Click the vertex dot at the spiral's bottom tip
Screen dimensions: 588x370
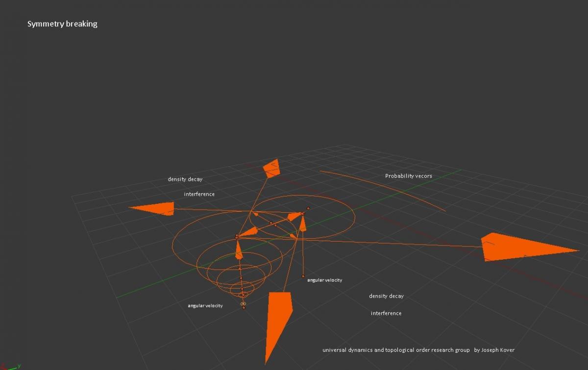(244, 307)
